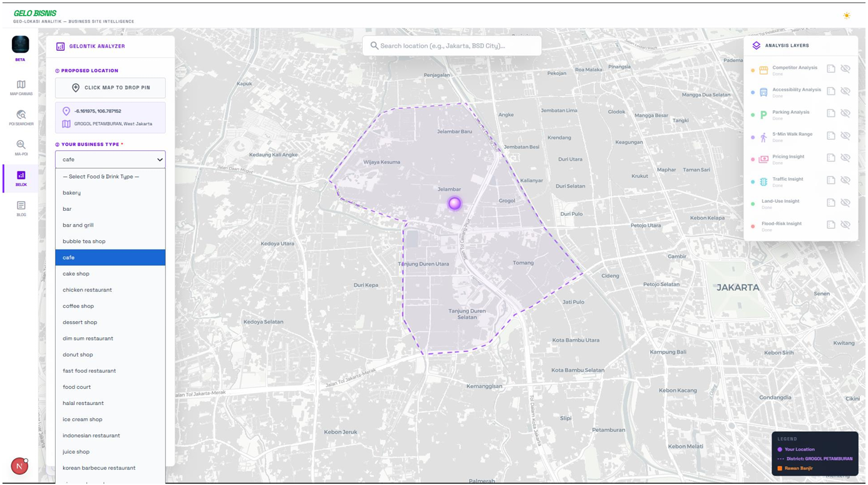868x485 pixels.
Task: Click the BETA app logo thumbnail
Action: tap(21, 44)
